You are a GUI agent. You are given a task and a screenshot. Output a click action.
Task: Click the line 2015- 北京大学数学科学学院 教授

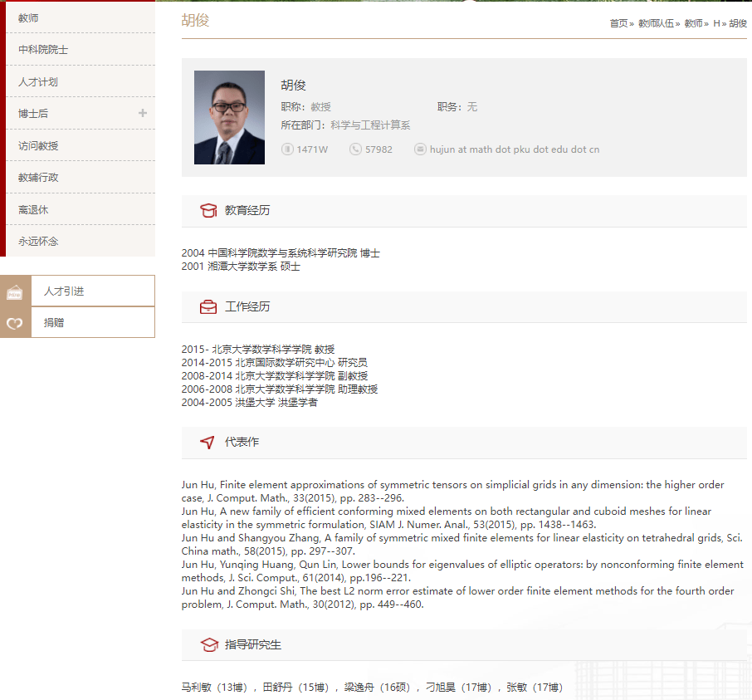(x=258, y=350)
